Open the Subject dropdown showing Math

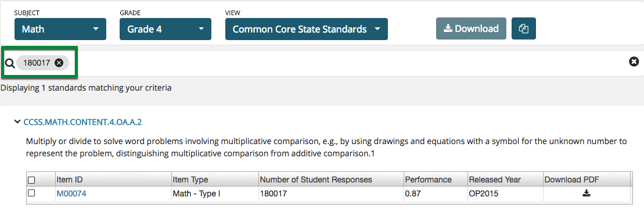click(60, 29)
